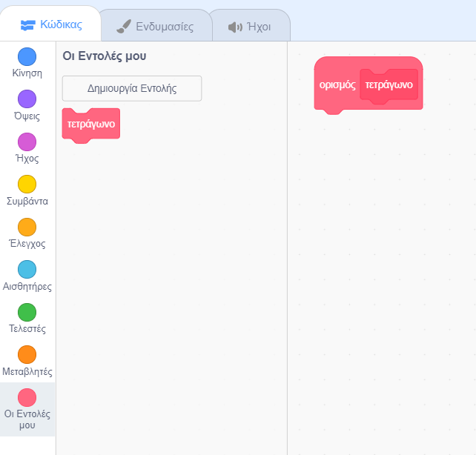Select the light blue Αισθητήρες category circle

tap(27, 269)
